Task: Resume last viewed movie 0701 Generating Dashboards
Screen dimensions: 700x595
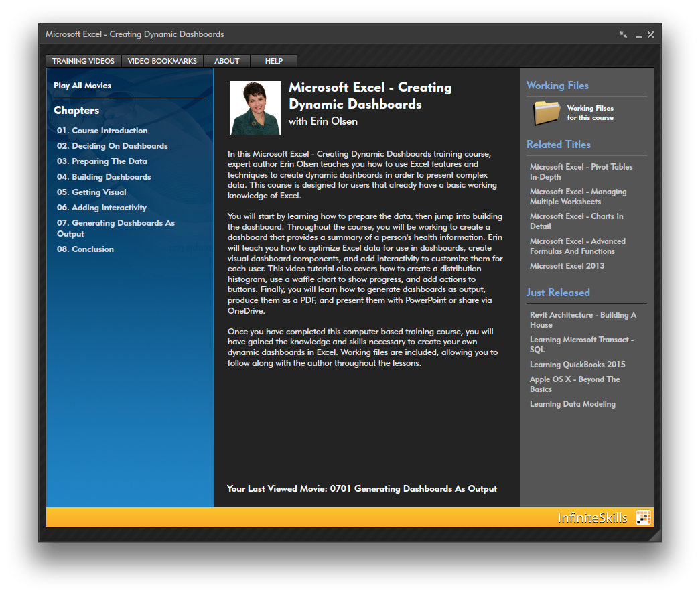Action: [362, 489]
